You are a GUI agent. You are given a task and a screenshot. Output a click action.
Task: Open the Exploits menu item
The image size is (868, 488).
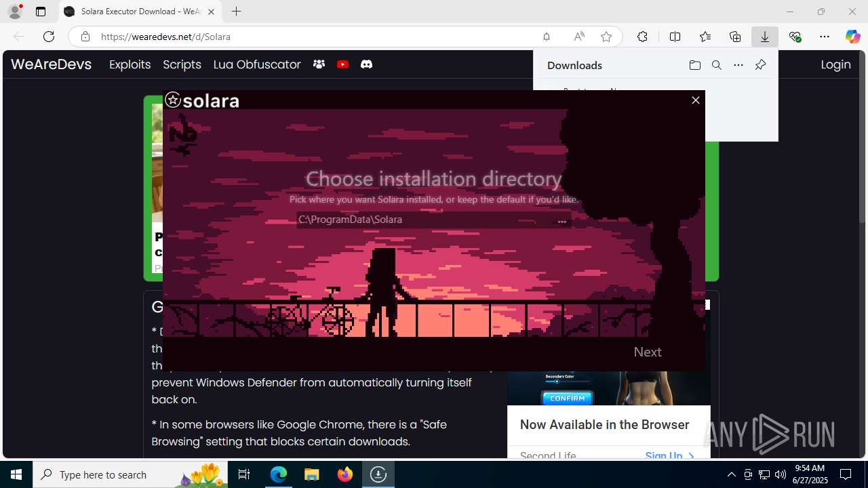tap(130, 64)
